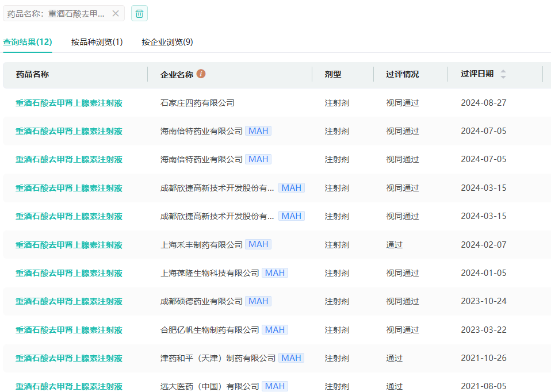Switch to 按企业浏览(9) tab

167,42
